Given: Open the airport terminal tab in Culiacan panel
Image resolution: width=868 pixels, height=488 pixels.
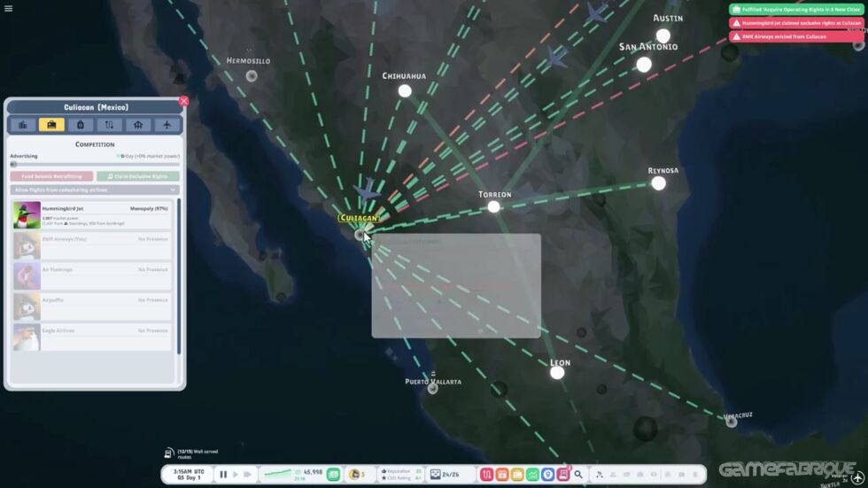Looking at the screenshot, I should click(x=138, y=125).
